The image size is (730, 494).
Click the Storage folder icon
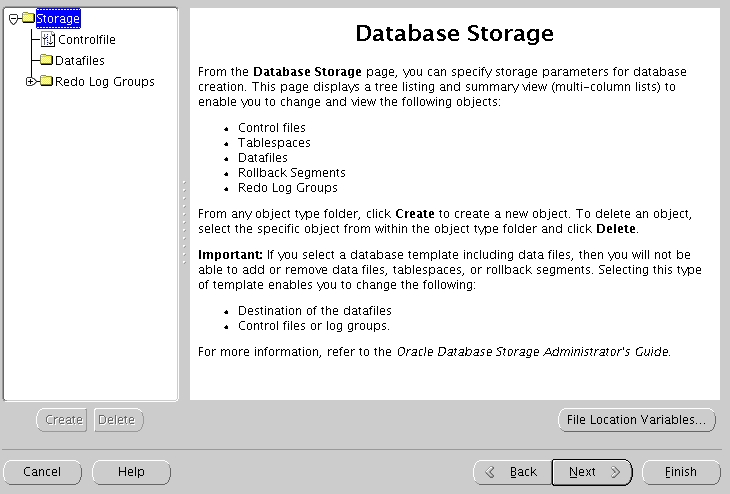click(x=28, y=18)
